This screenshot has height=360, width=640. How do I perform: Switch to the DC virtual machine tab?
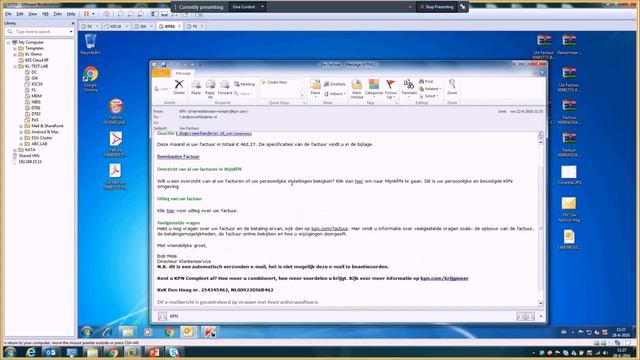tap(89, 26)
